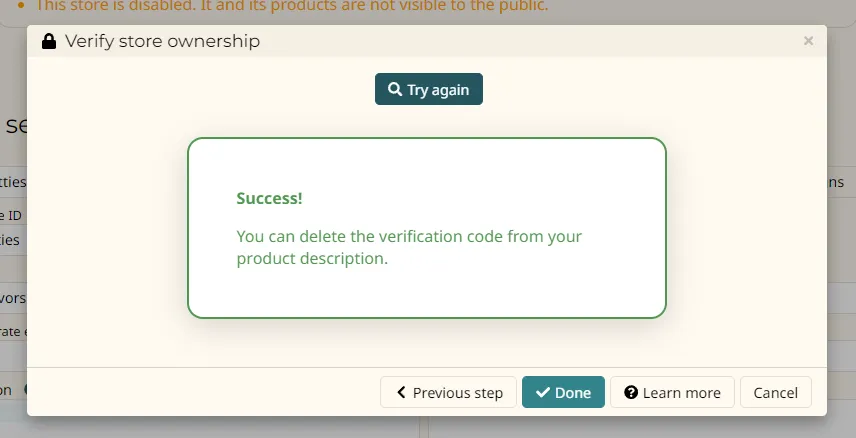The width and height of the screenshot is (856, 438).
Task: Click the "Verify store ownership" dialog title
Action: coord(162,41)
